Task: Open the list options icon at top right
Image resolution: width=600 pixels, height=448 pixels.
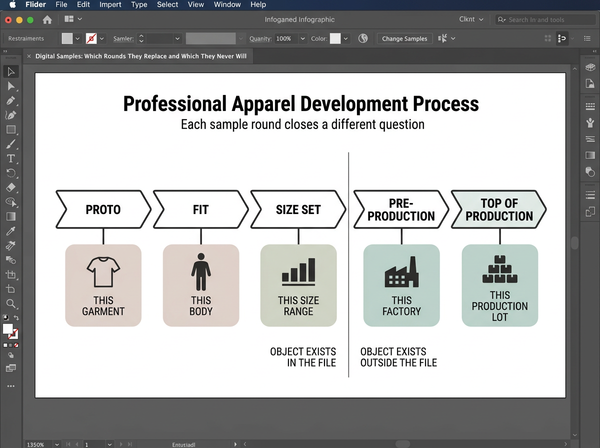Action: [587, 38]
